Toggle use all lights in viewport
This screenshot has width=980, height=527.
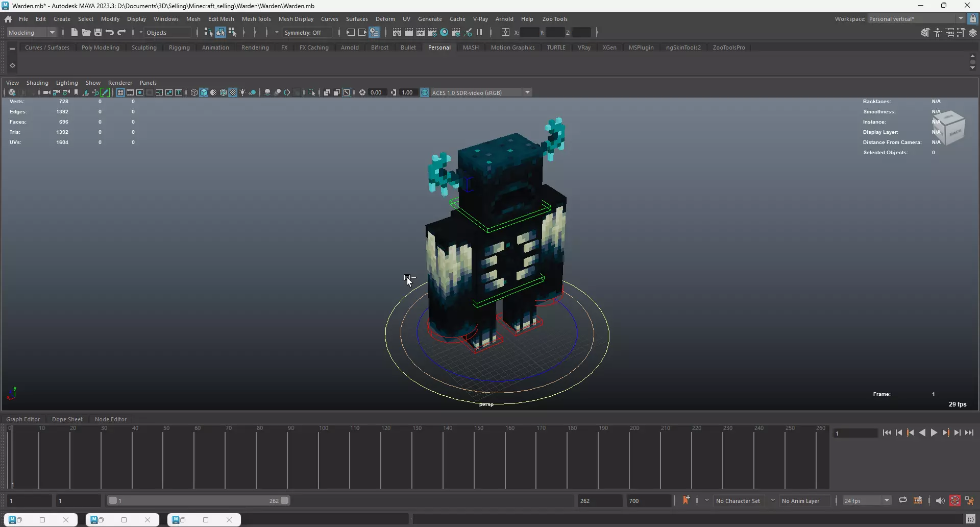pos(242,92)
